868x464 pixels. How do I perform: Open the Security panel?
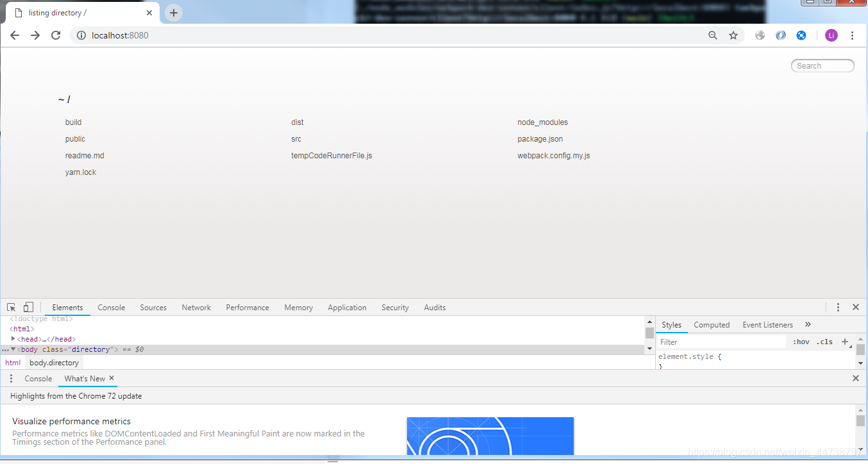395,308
